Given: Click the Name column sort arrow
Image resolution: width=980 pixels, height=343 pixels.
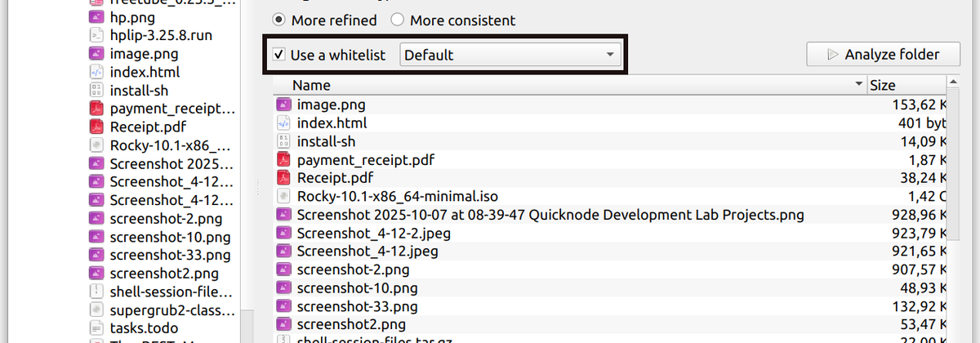Looking at the screenshot, I should point(858,85).
